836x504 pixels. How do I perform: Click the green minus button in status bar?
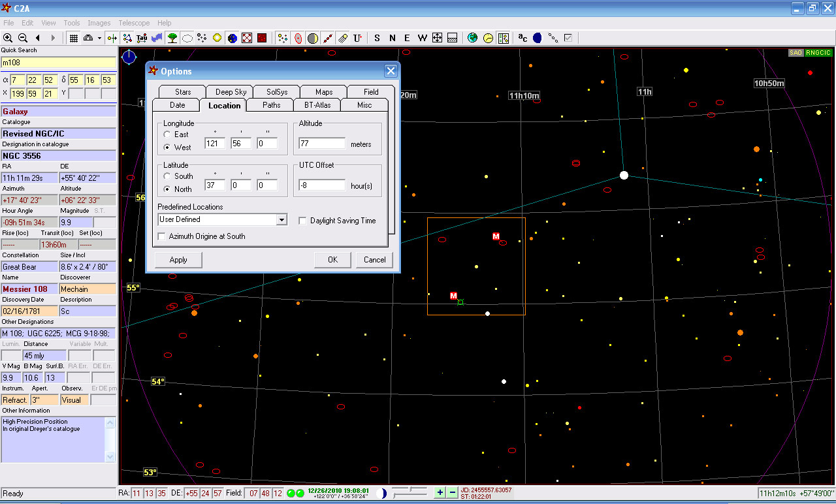(x=452, y=493)
